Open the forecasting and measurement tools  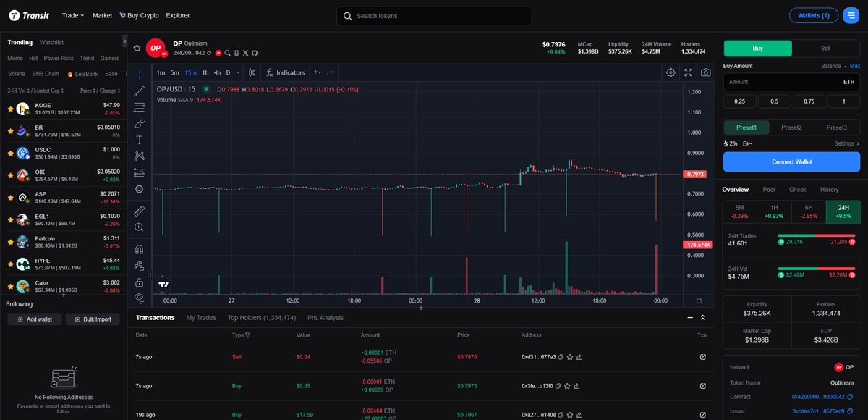[140, 172]
